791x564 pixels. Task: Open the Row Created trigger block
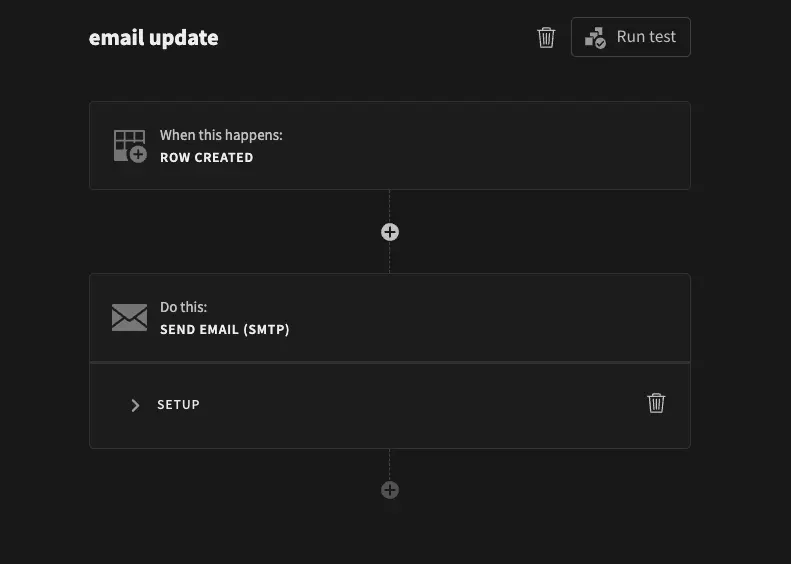pos(450,146)
